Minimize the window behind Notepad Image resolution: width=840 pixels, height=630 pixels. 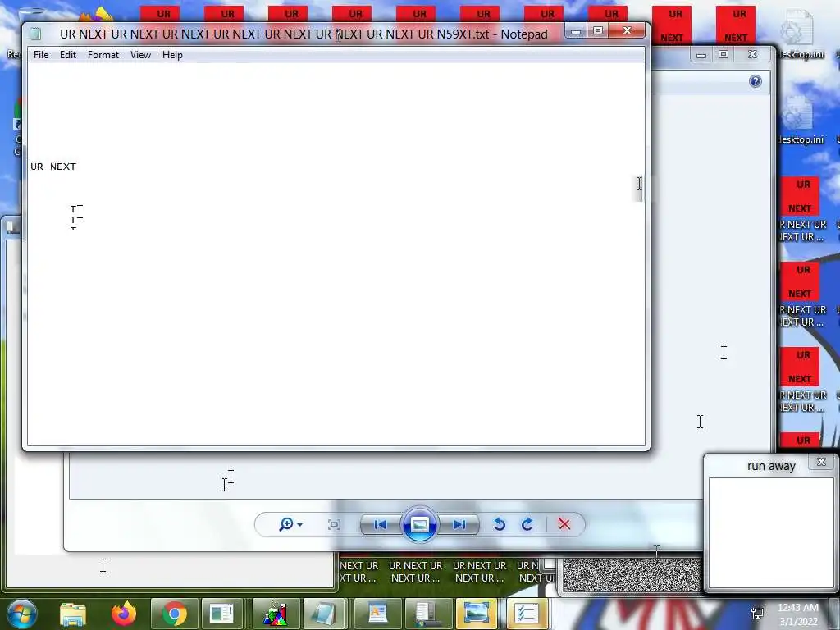click(701, 55)
